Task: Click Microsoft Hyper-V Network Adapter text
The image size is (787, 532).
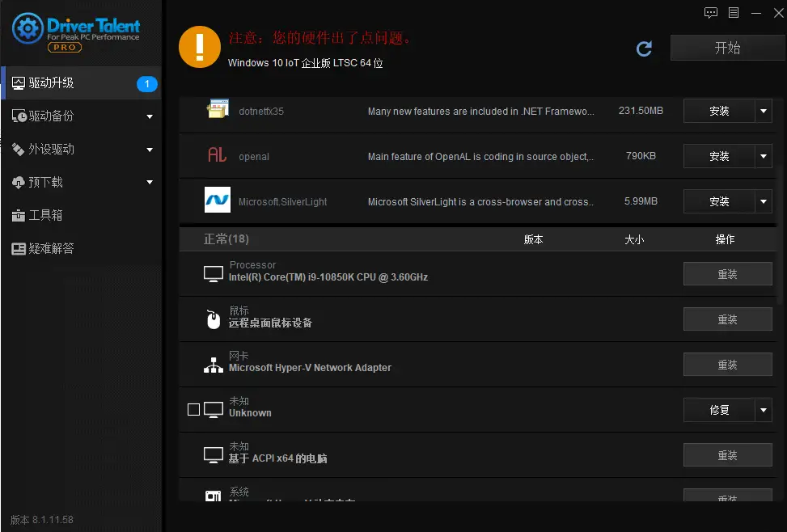Action: pyautogui.click(x=310, y=367)
